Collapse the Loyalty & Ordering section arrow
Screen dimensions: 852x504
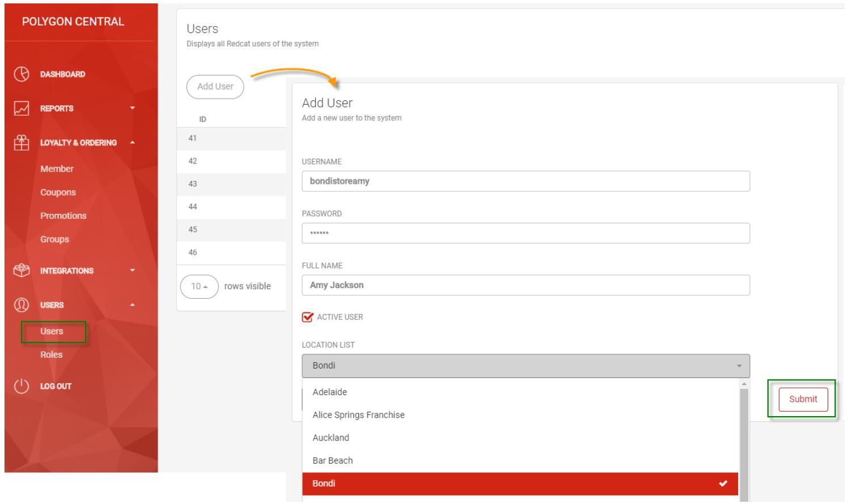click(133, 143)
